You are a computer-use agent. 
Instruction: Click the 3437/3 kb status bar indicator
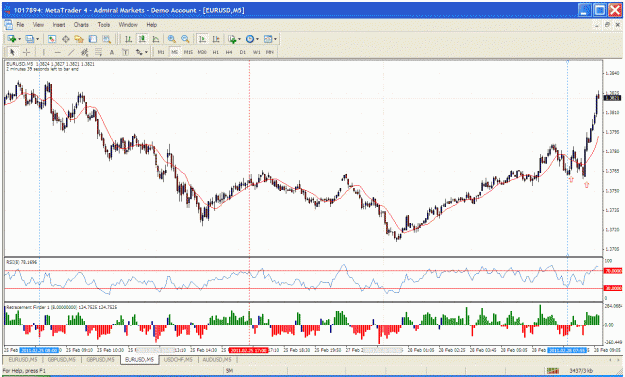point(581,371)
